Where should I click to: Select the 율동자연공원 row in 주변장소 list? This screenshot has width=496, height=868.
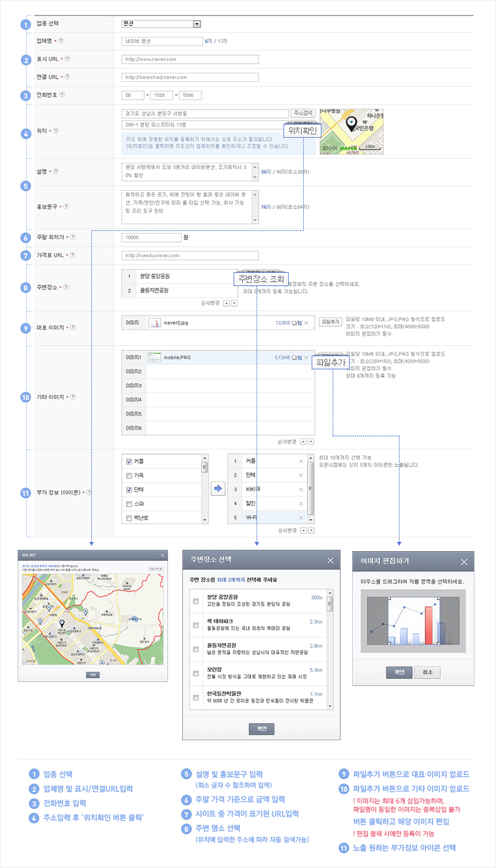point(179,290)
